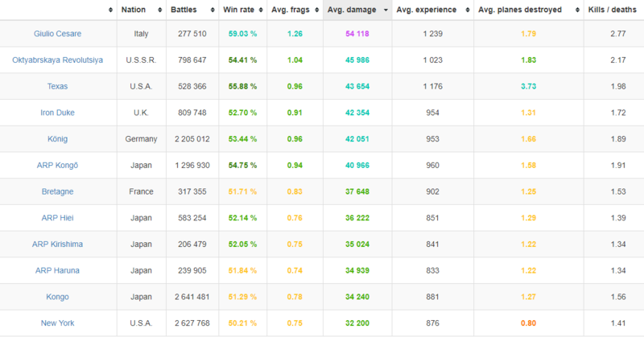Image resolution: width=644 pixels, height=337 pixels.
Task: Select avg. experience value 1 176
Action: point(432,86)
